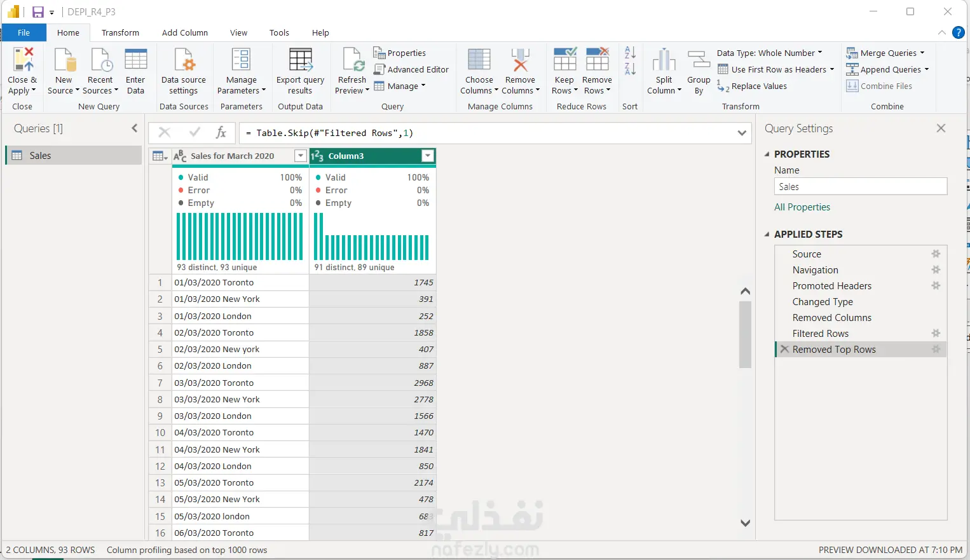Screen dimensions: 970x560
Task: Click the Remove Rows icon
Action: point(598,60)
